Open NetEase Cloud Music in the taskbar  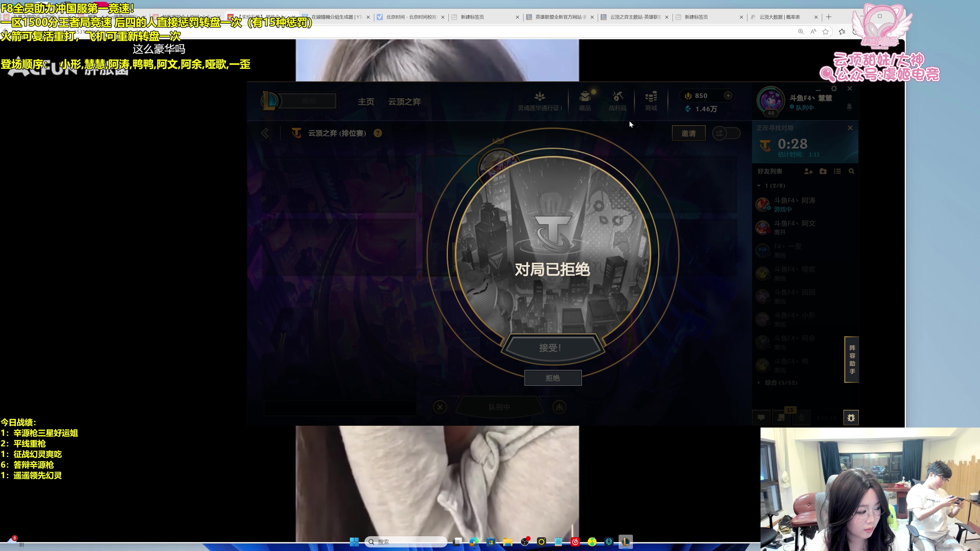point(575,542)
